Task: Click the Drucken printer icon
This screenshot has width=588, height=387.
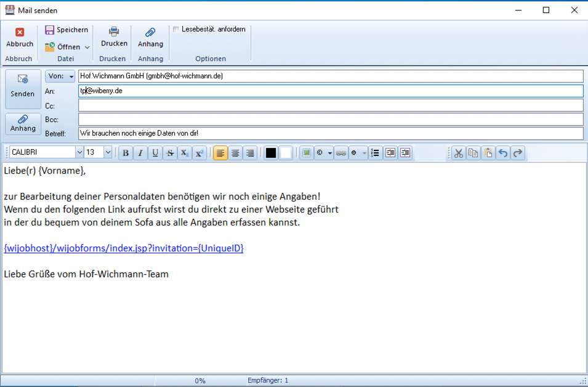Action: pyautogui.click(x=114, y=32)
